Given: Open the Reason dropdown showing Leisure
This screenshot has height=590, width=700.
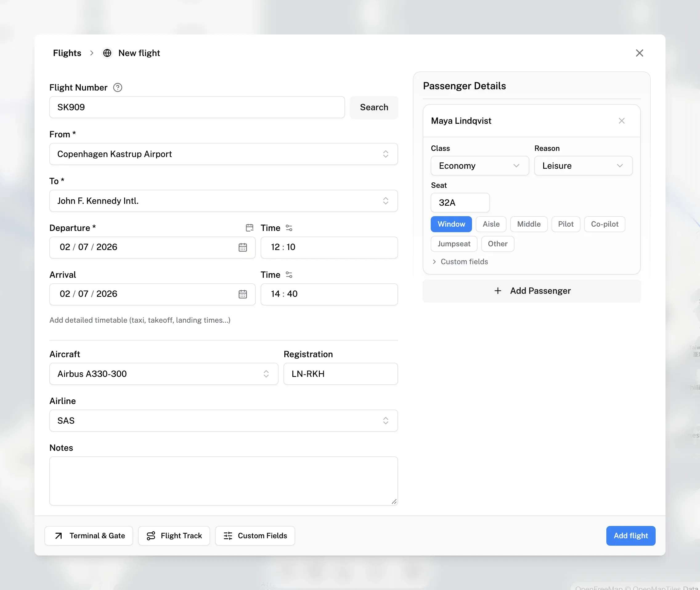Looking at the screenshot, I should pyautogui.click(x=583, y=166).
